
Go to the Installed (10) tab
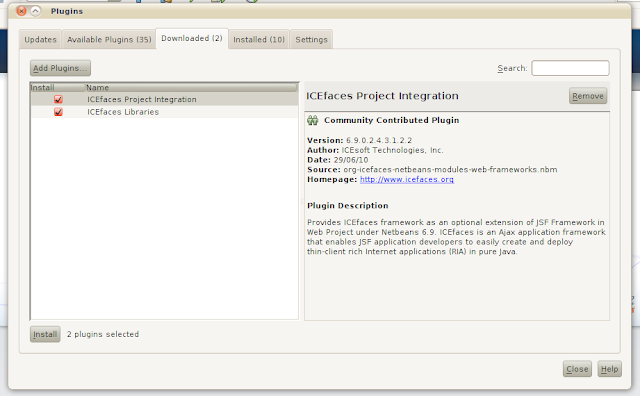click(x=259, y=40)
